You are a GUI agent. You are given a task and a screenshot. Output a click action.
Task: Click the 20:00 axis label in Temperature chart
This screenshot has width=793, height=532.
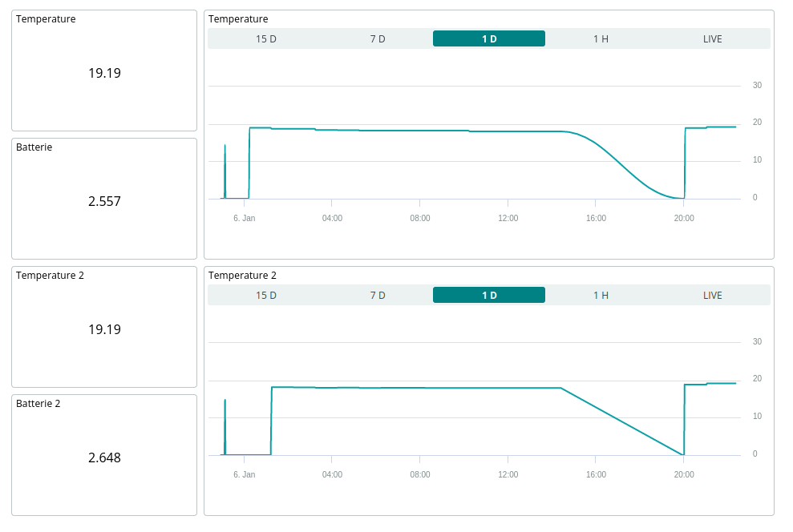click(x=684, y=218)
